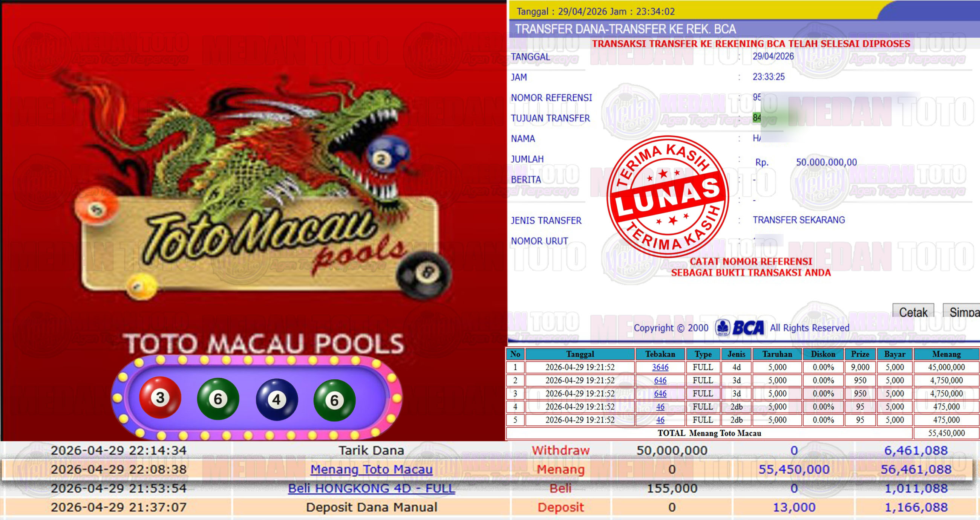The height and width of the screenshot is (520, 980).
Task: Select the 475,000 amount in row 5
Action: click(946, 420)
